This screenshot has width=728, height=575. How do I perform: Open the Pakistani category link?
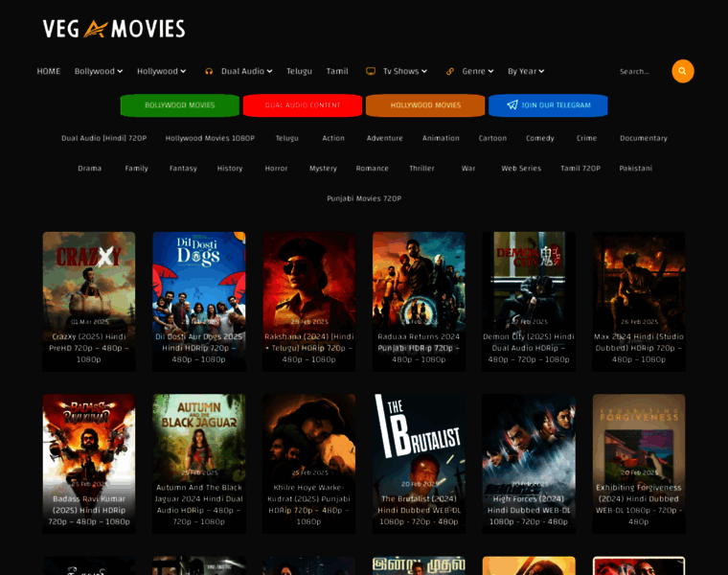click(x=636, y=169)
